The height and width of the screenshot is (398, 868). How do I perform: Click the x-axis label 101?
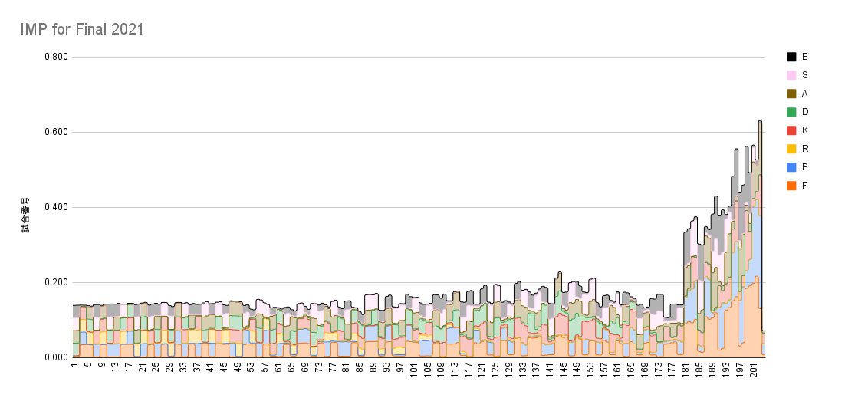pyautogui.click(x=413, y=370)
